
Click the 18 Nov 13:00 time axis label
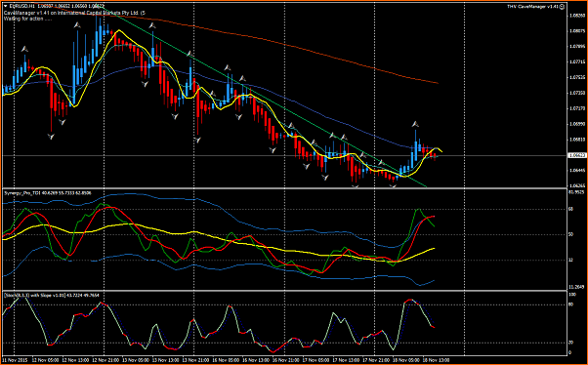click(437, 360)
